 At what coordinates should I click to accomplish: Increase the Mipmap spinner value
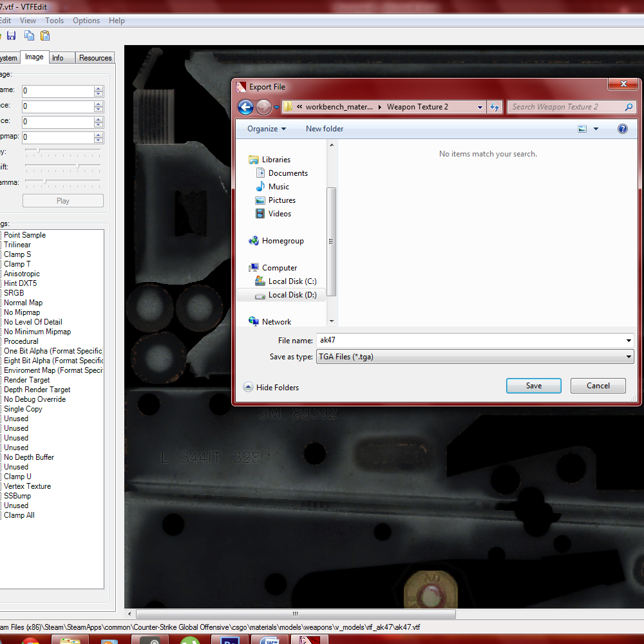pyautogui.click(x=98, y=135)
